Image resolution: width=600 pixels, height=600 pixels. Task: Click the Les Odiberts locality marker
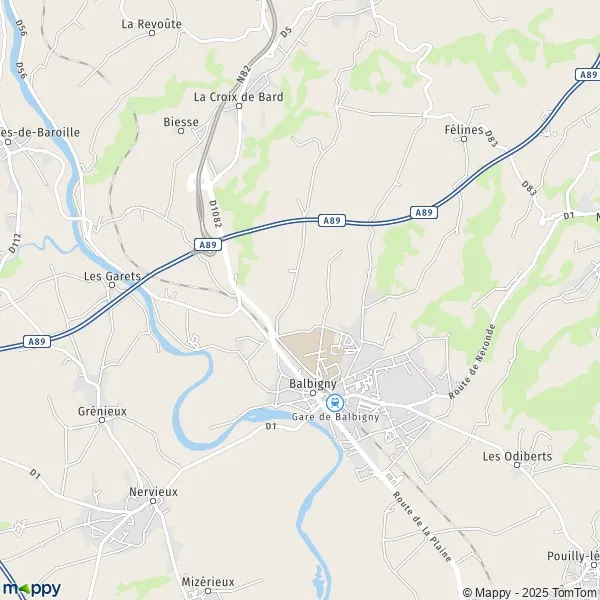pyautogui.click(x=517, y=465)
